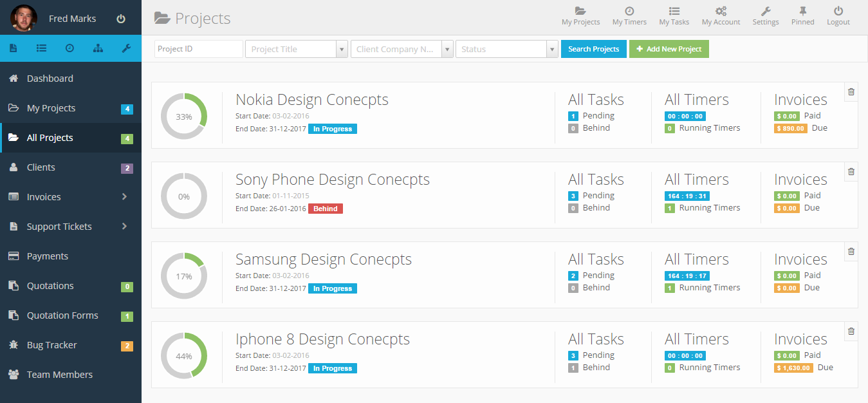Open Payments in the sidebar
The width and height of the screenshot is (868, 403).
click(x=71, y=256)
